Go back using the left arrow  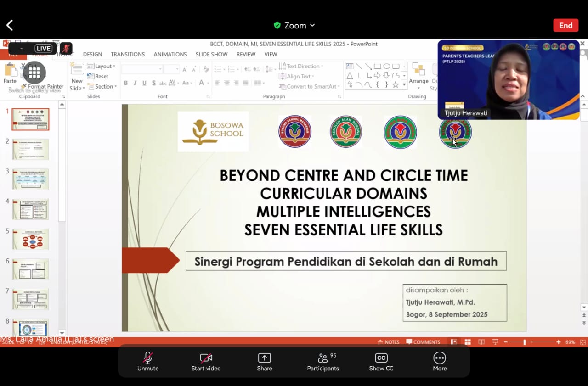coord(10,25)
